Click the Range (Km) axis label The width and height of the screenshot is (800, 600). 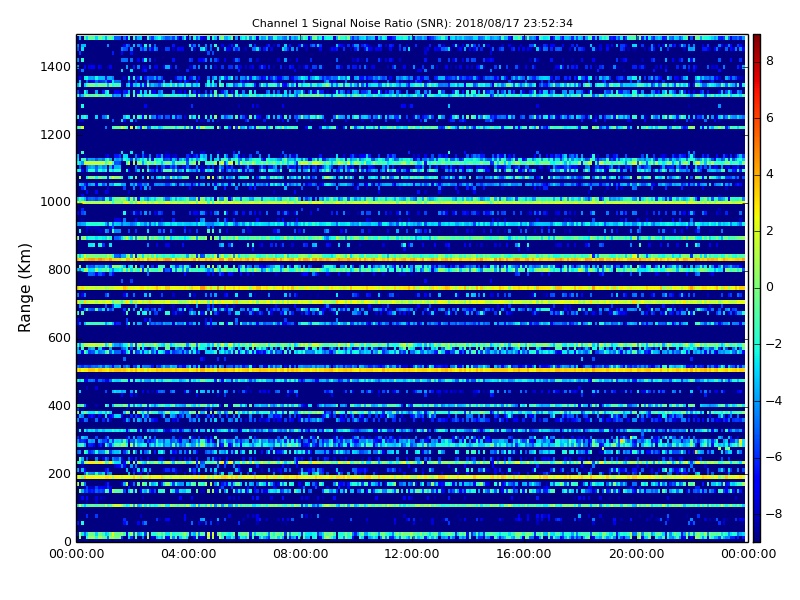point(24,288)
